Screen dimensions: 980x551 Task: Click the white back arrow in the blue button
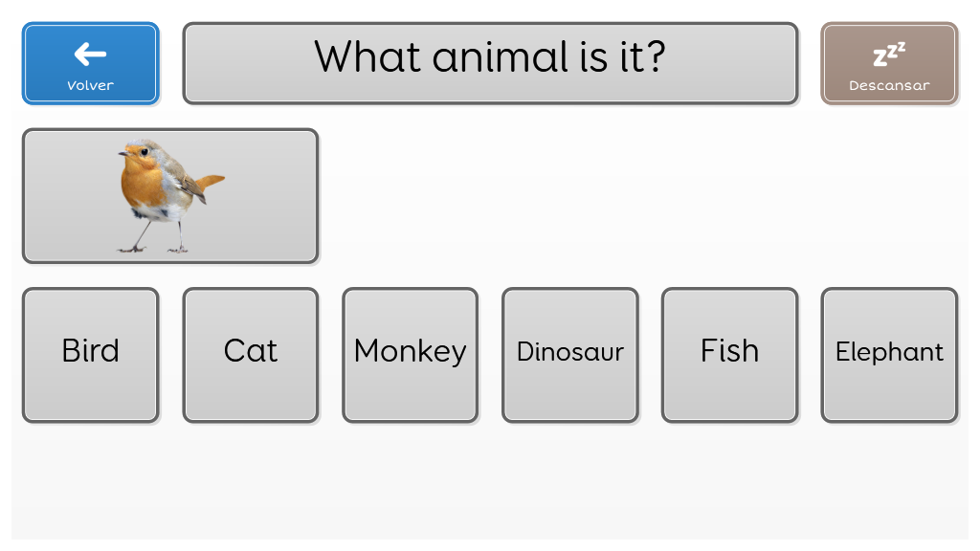[91, 55]
